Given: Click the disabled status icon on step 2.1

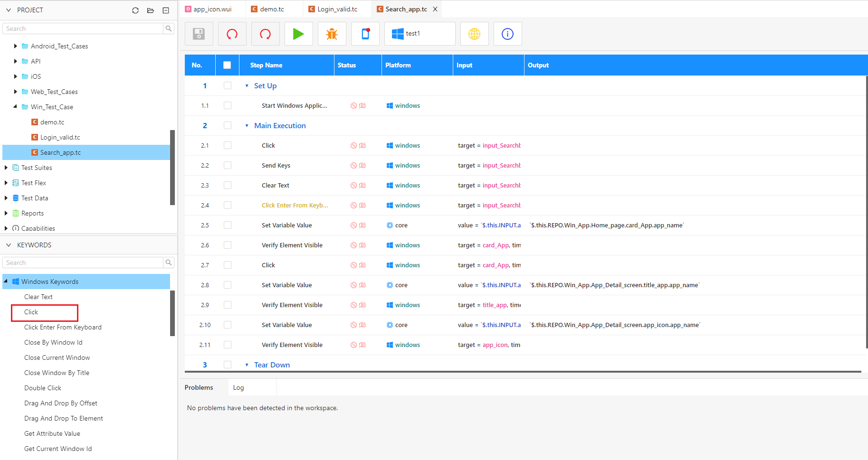Looking at the screenshot, I should click(x=353, y=146).
